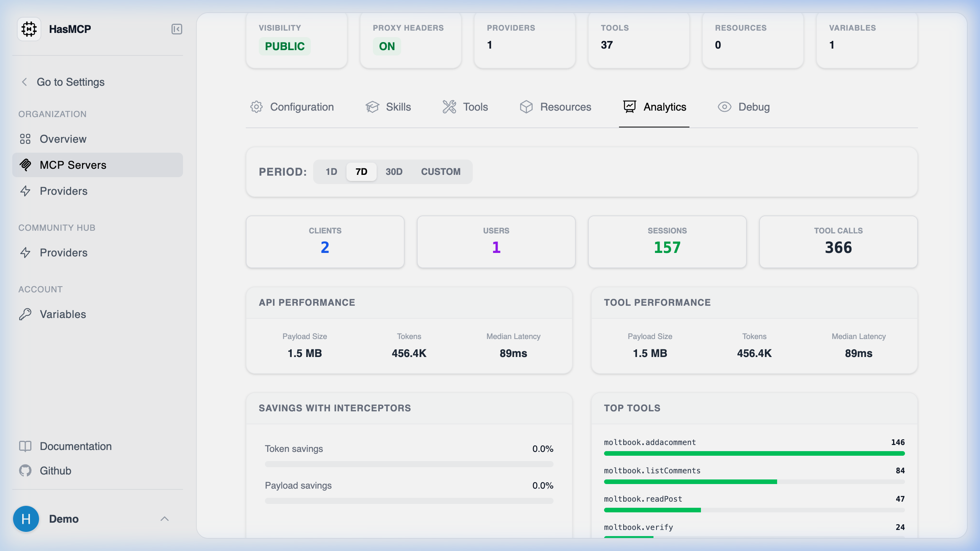The height and width of the screenshot is (551, 980).
Task: Open Overview from the sidebar
Action: tap(63, 139)
